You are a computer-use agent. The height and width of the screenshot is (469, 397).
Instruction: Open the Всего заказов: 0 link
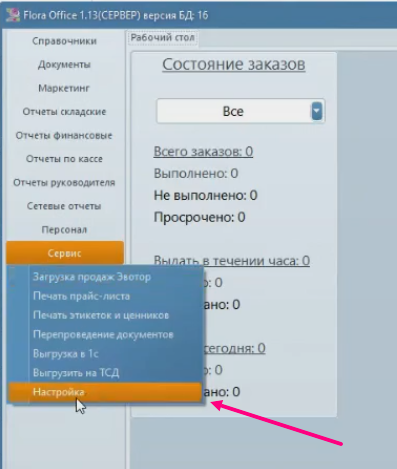[x=203, y=152]
